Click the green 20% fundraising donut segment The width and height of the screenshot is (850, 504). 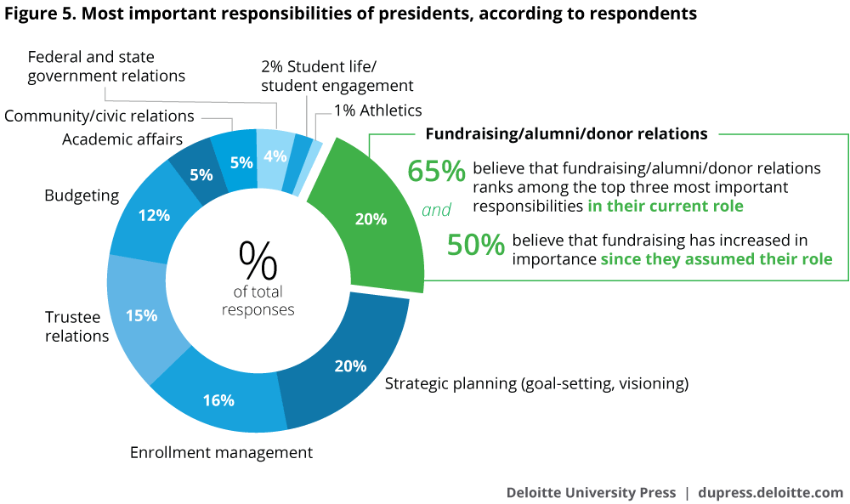(x=370, y=218)
